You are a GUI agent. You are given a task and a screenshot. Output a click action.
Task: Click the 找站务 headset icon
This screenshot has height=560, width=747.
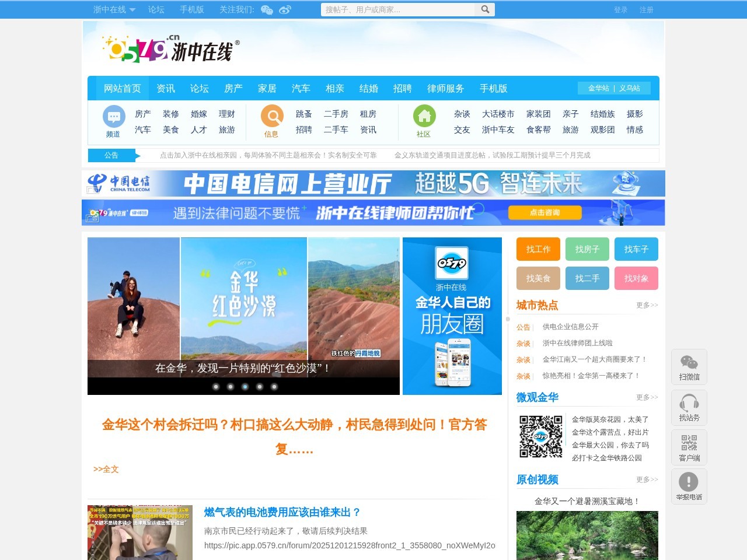coord(689,407)
